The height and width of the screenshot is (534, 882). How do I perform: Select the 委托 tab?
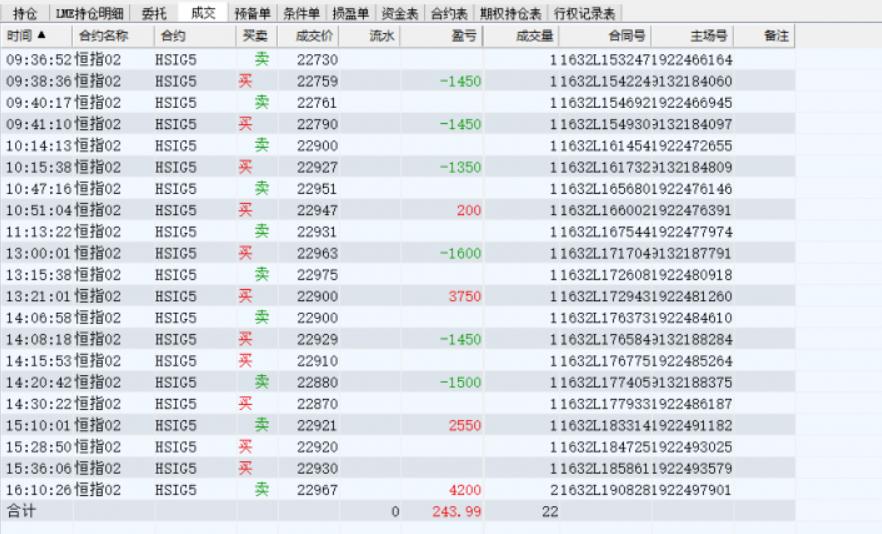tap(154, 14)
